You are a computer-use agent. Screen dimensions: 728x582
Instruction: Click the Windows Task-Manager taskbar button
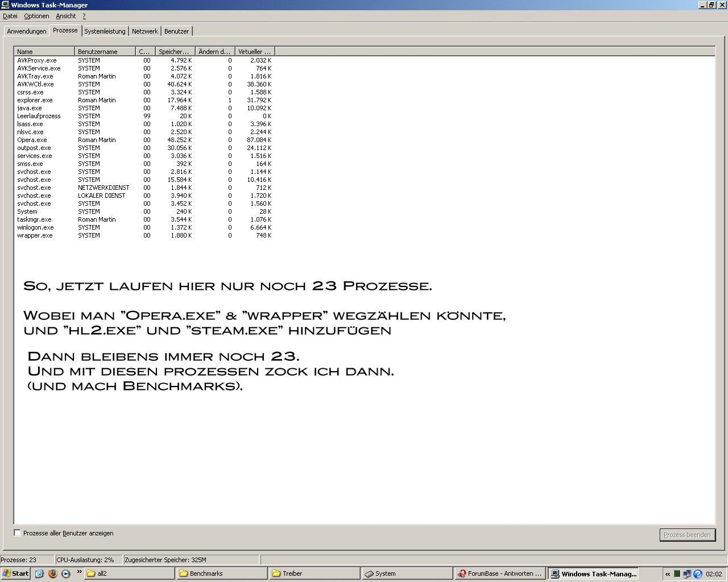[x=593, y=573]
